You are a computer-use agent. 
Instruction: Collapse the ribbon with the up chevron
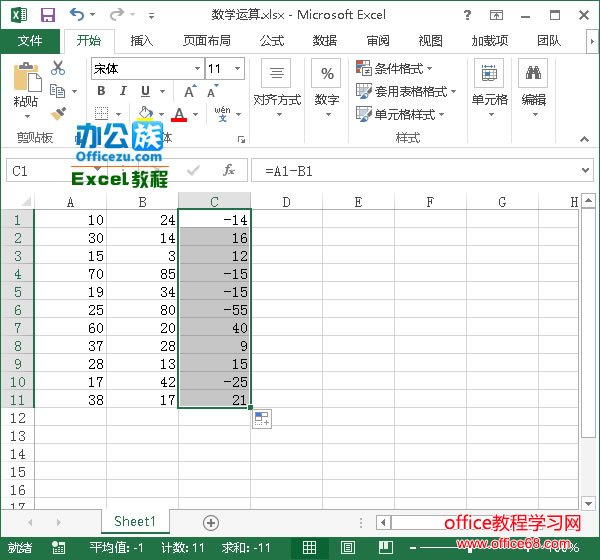coord(584,139)
